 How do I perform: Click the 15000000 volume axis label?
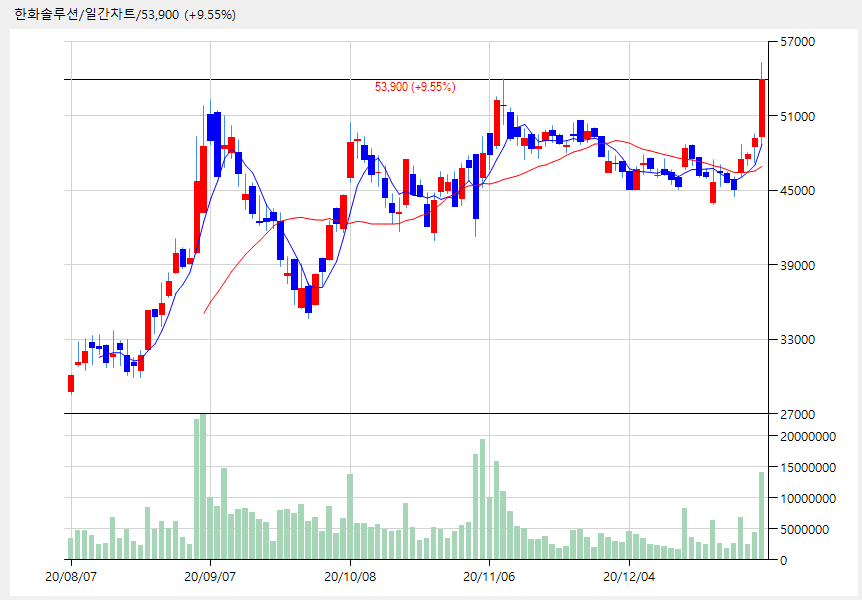808,467
